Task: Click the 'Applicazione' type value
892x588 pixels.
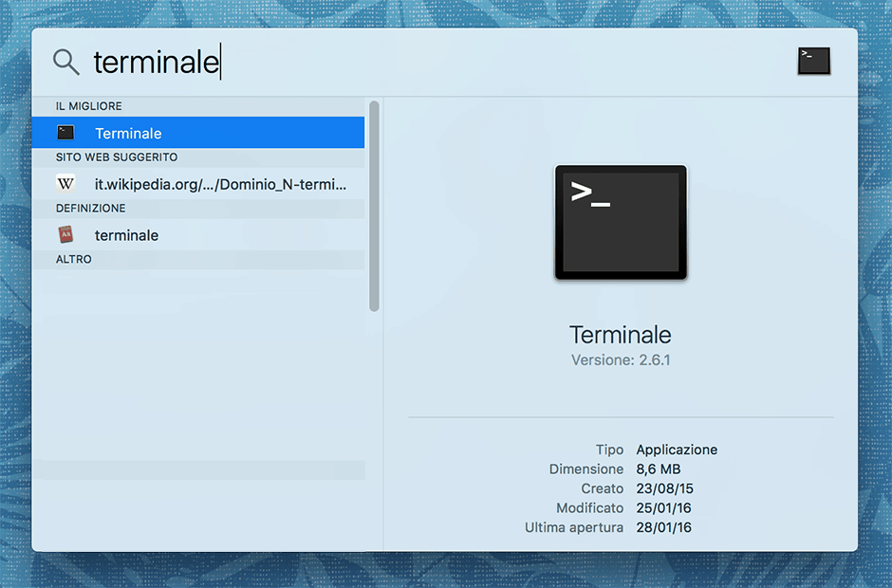Action: coord(677,450)
